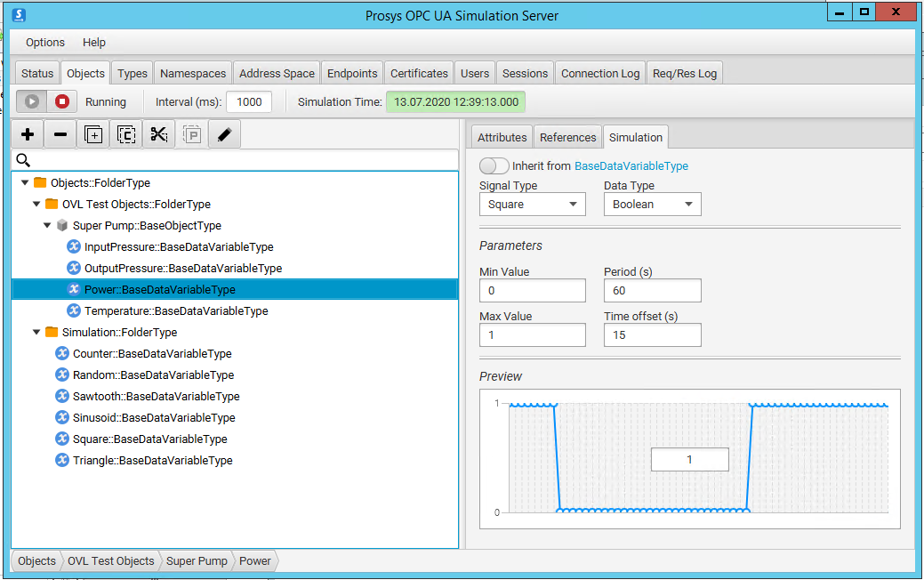Click the Sinusoid variable icon
Image resolution: width=924 pixels, height=580 pixels.
[62, 417]
